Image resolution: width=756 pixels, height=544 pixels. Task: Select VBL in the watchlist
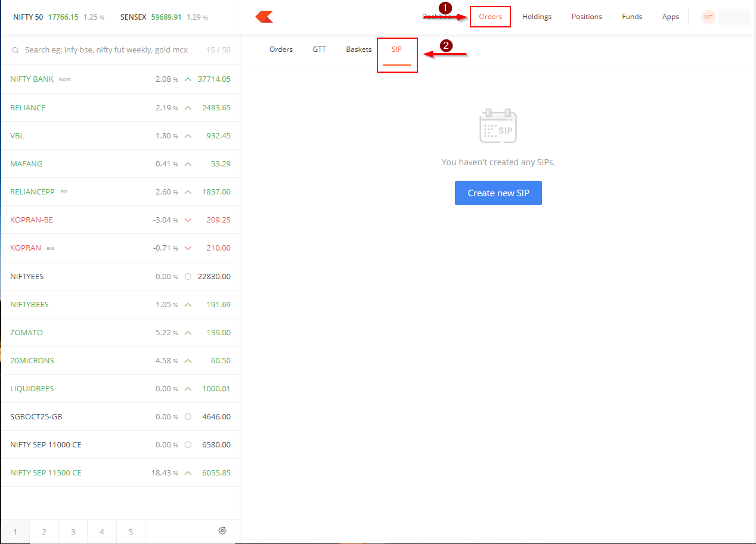[x=120, y=136]
